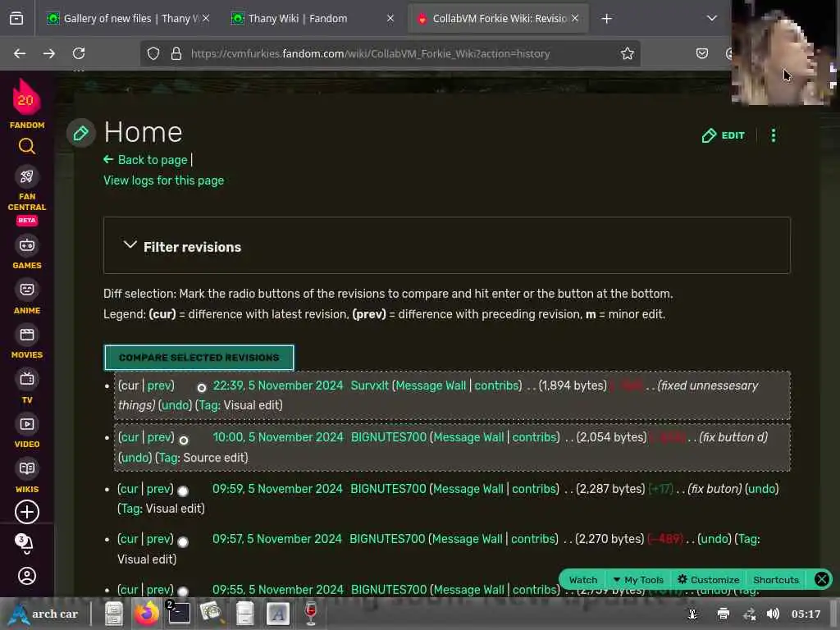
Task: Open the printer tray icon
Action: click(724, 614)
